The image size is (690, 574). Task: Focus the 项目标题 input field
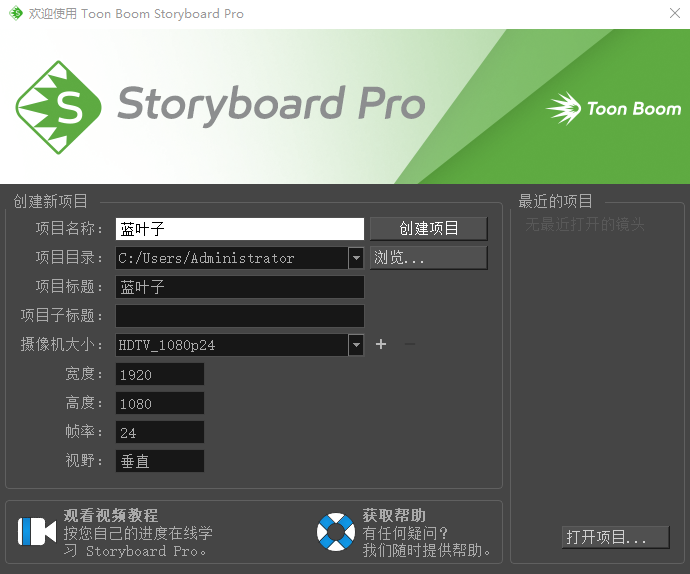(x=239, y=287)
